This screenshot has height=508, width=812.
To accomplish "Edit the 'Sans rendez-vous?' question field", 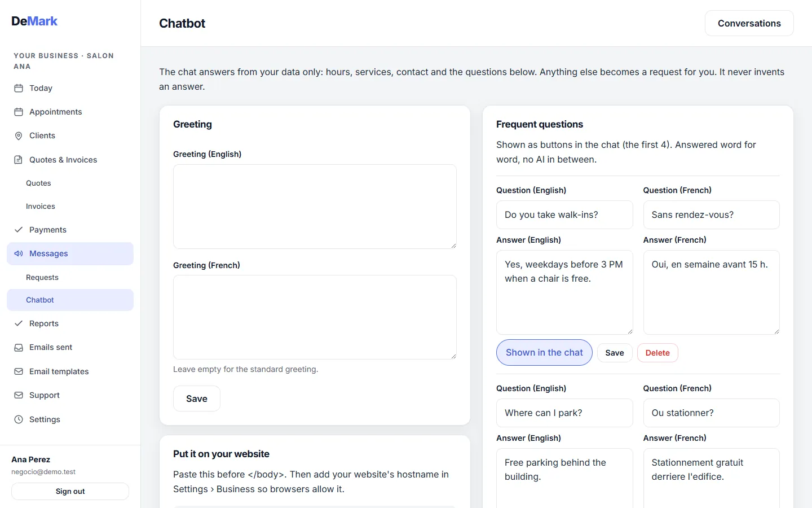I will [x=711, y=214].
